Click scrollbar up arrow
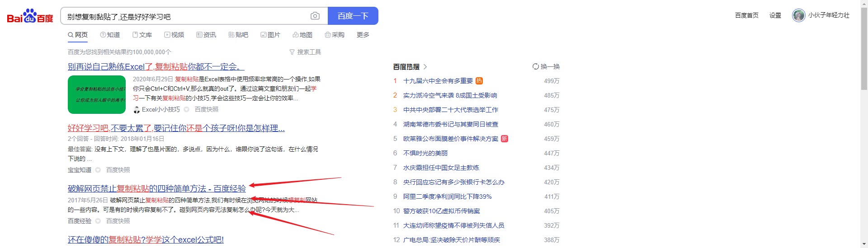The width and height of the screenshot is (868, 248). tap(864, 4)
